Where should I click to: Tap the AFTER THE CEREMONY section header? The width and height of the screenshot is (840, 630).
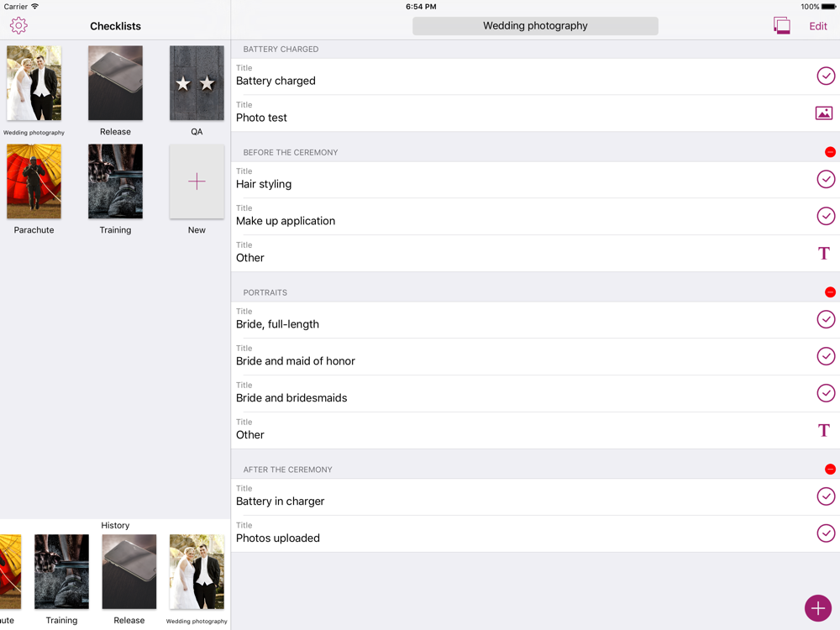[287, 470]
